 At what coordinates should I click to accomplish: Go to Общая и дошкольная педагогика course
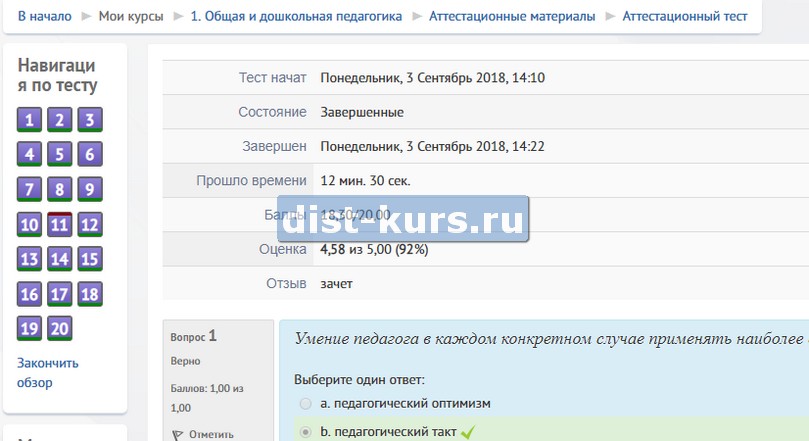[296, 16]
